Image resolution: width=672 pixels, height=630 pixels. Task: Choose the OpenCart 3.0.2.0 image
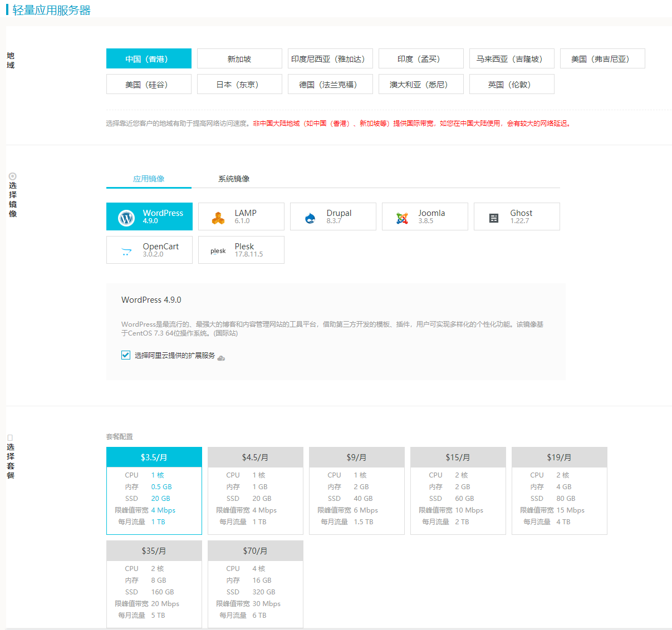(149, 250)
